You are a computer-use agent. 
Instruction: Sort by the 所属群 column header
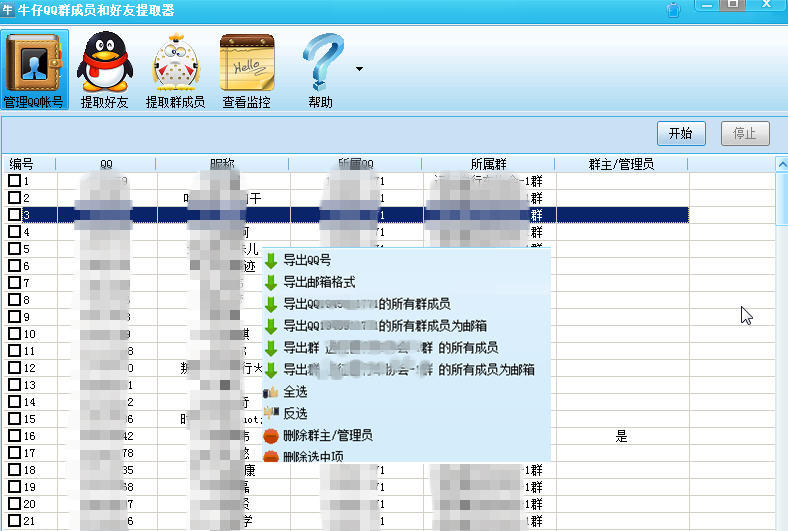[x=488, y=164]
